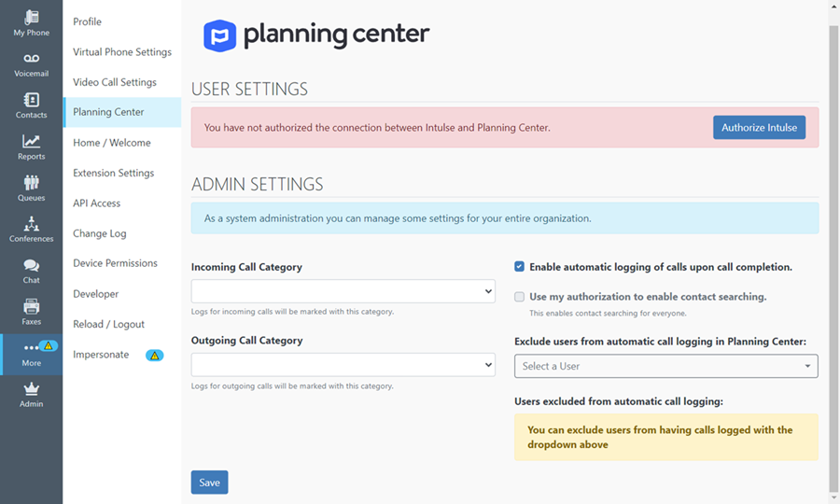Open the Chat bubbles icon
Screen dimensions: 840x504
pos(31,265)
